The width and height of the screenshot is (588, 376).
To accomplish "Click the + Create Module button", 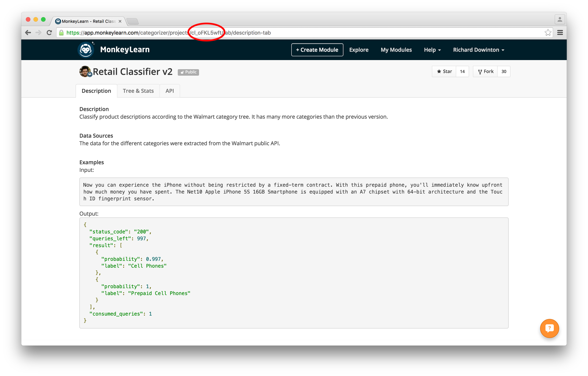I will [317, 50].
